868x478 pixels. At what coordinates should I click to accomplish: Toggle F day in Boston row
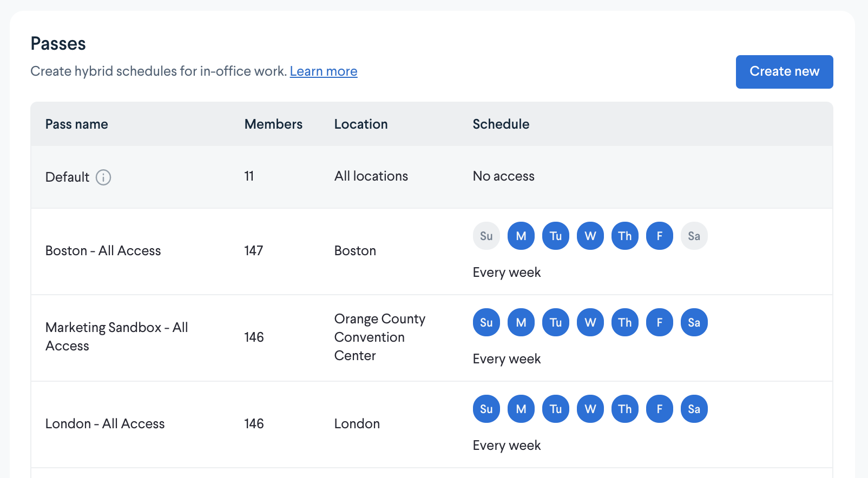point(660,236)
